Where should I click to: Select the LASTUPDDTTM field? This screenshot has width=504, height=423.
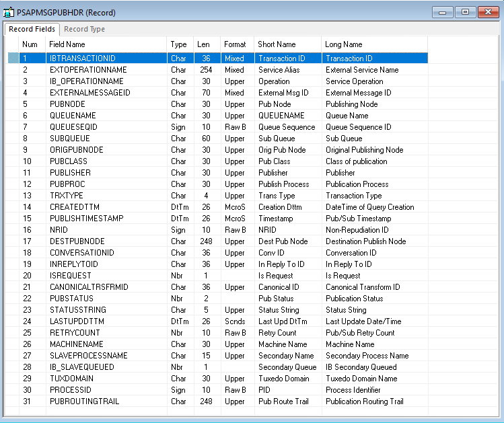tap(77, 321)
